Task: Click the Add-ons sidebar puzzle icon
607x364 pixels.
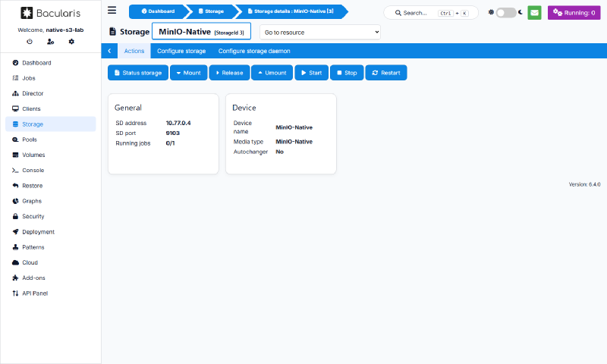Action: 15,278
